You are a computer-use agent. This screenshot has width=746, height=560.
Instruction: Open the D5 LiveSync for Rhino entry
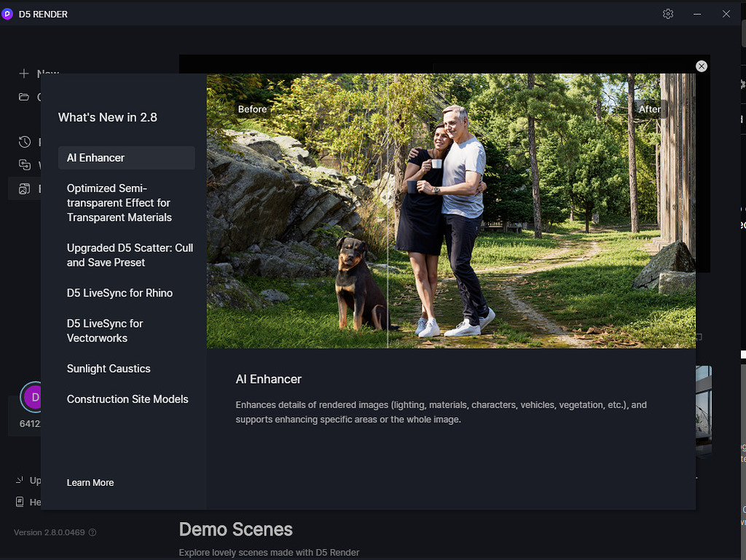coord(119,293)
